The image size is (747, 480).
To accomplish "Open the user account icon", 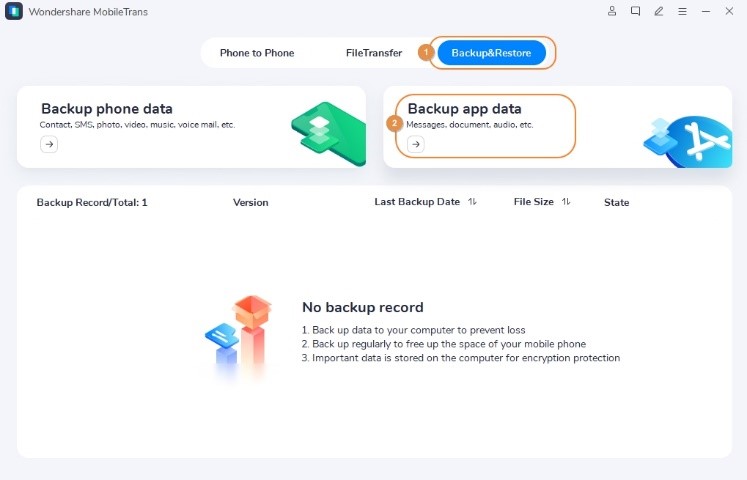I will (x=612, y=11).
